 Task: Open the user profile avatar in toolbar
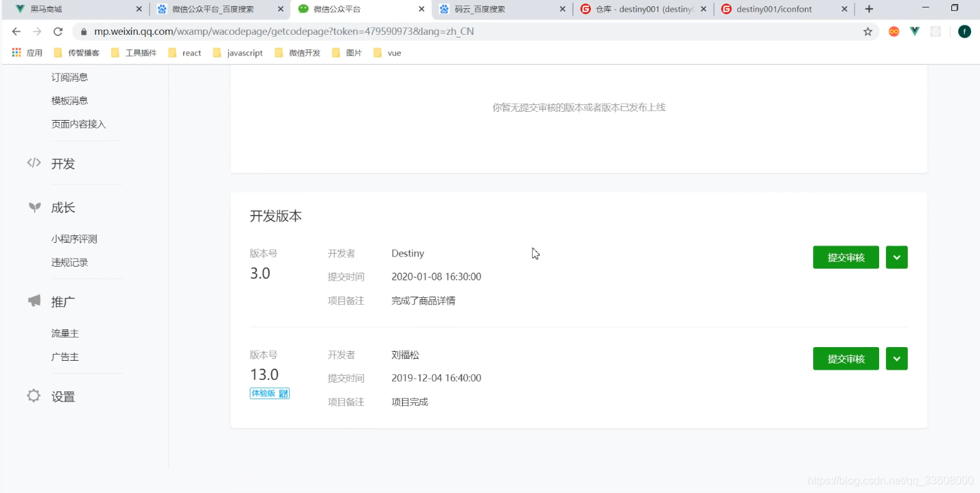pyautogui.click(x=964, y=31)
